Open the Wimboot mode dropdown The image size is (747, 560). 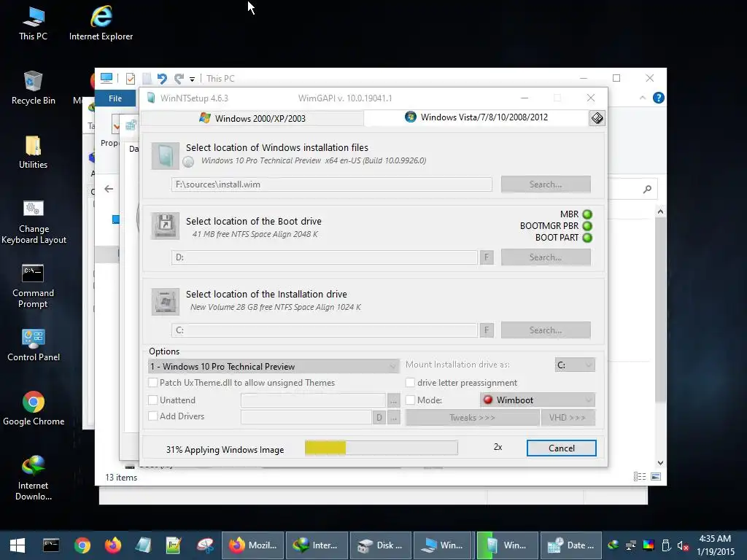tap(538, 400)
